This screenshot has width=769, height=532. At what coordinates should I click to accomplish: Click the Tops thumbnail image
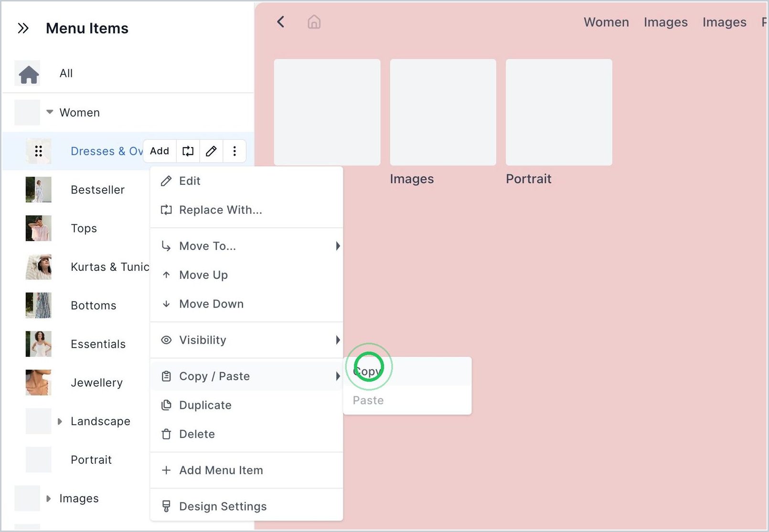click(x=38, y=228)
